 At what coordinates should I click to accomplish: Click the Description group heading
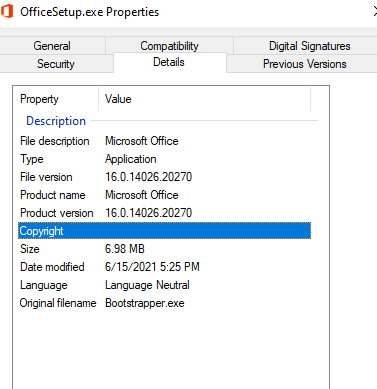tap(56, 121)
